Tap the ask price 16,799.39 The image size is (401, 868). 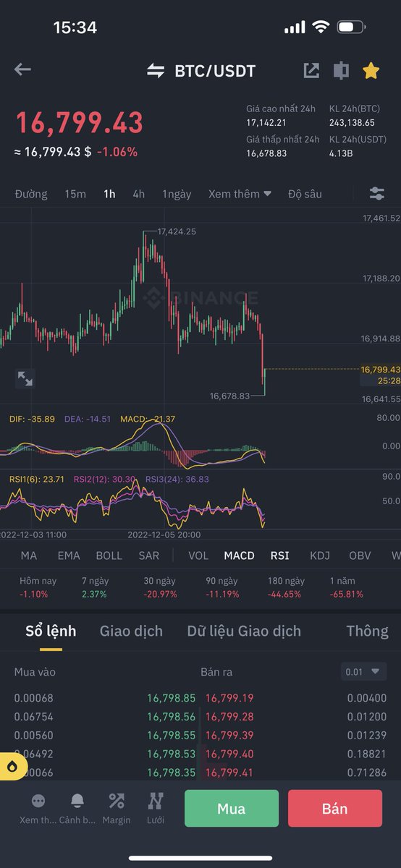click(x=229, y=735)
